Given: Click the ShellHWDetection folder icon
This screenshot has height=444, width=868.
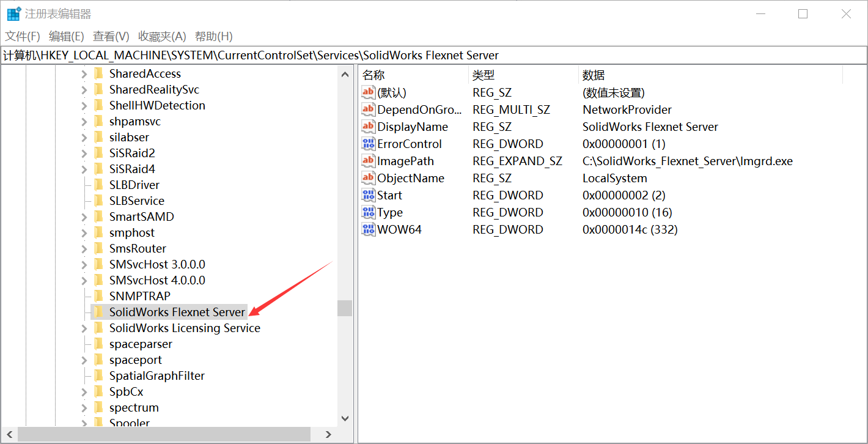Looking at the screenshot, I should (98, 106).
